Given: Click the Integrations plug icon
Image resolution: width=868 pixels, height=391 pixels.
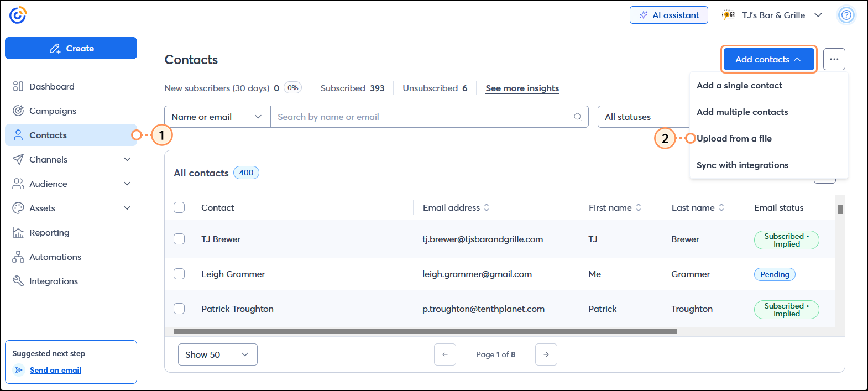Looking at the screenshot, I should click(18, 281).
